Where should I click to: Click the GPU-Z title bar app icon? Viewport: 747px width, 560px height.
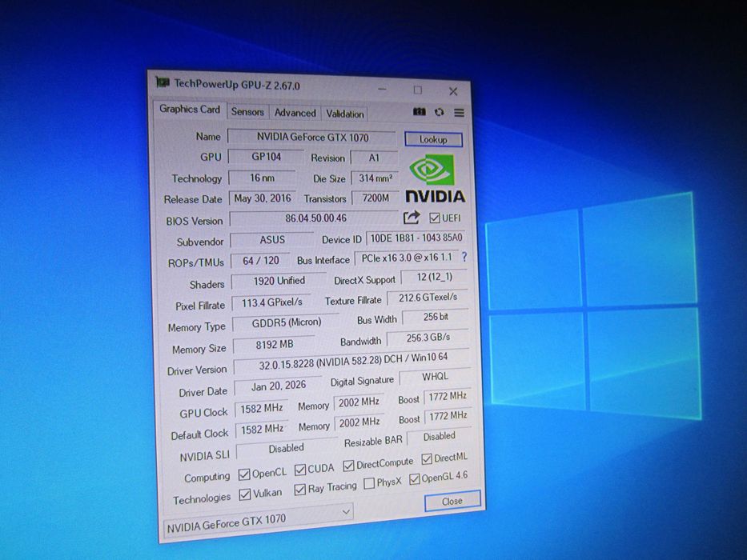163,82
